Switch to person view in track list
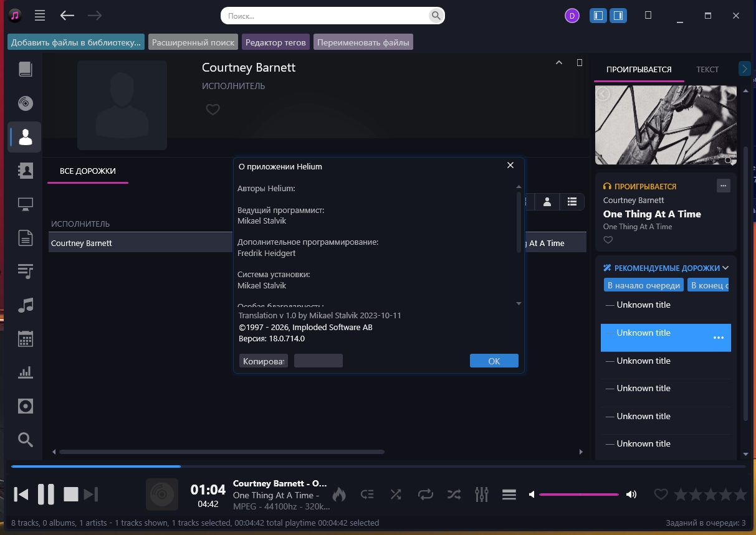This screenshot has height=535, width=756. click(x=547, y=202)
